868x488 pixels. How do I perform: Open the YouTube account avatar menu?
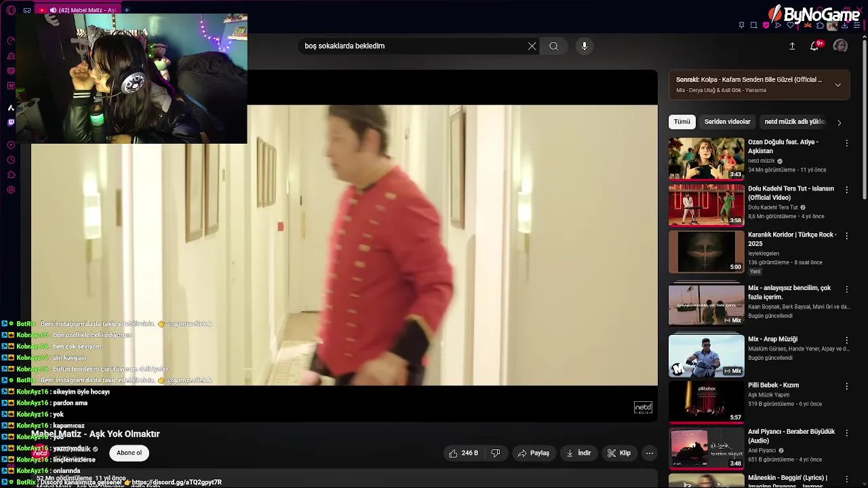point(840,46)
